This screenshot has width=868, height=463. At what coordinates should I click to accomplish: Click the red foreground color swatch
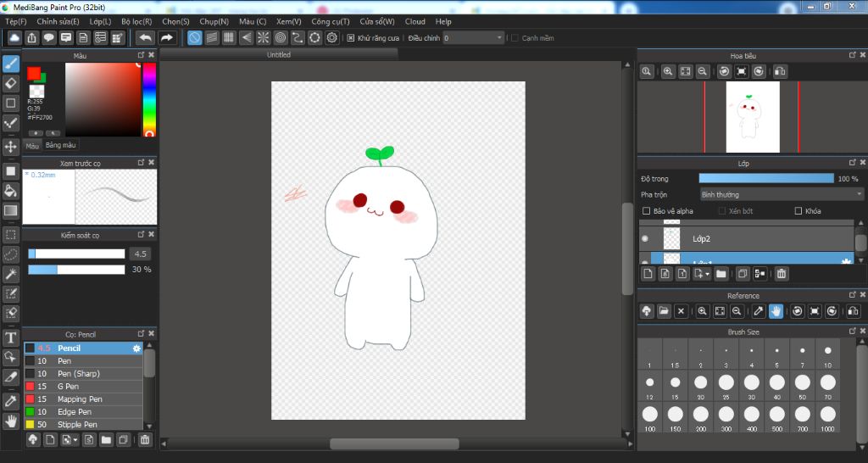pos(34,73)
